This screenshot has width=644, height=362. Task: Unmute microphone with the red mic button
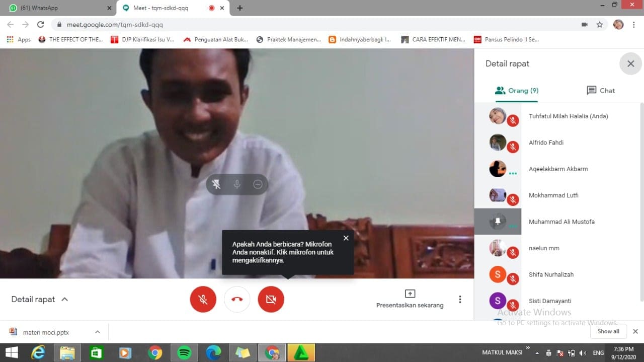(x=203, y=299)
